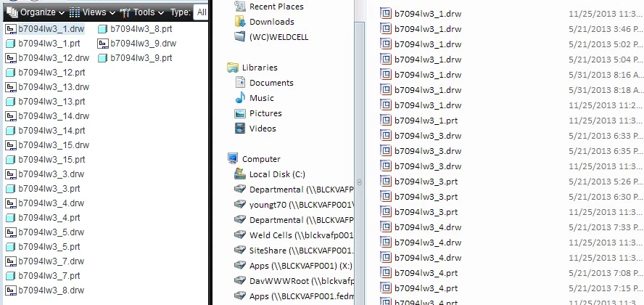The width and height of the screenshot is (644, 305).
Task: Click the part icon of b7094lw3_13.prt
Action: click(11, 102)
